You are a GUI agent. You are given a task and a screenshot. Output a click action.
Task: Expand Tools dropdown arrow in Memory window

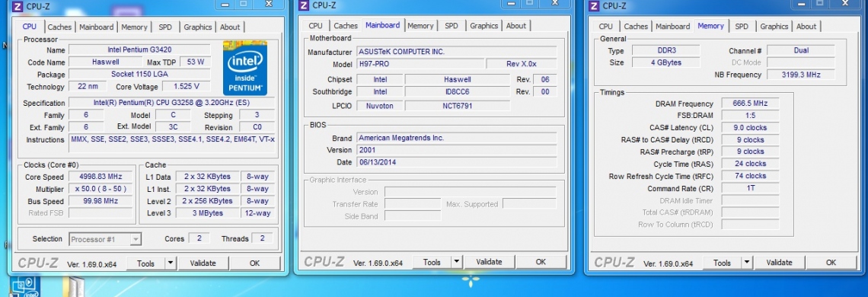pos(747,263)
